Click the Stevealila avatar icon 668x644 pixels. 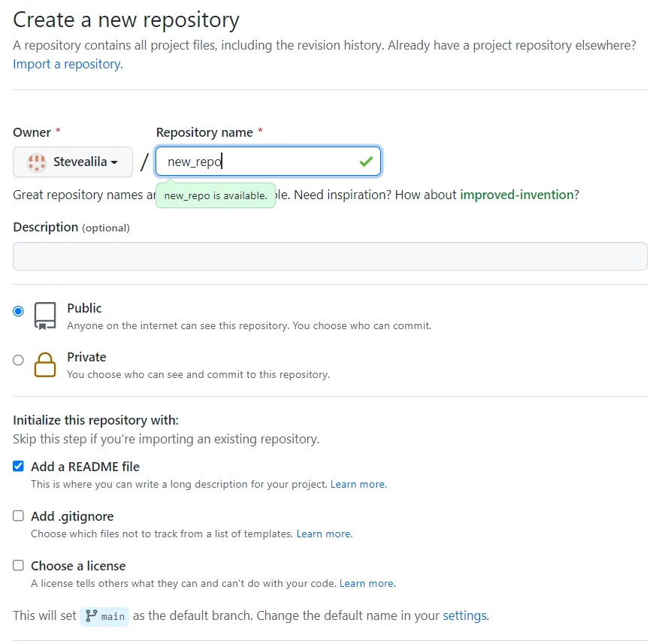tap(35, 162)
